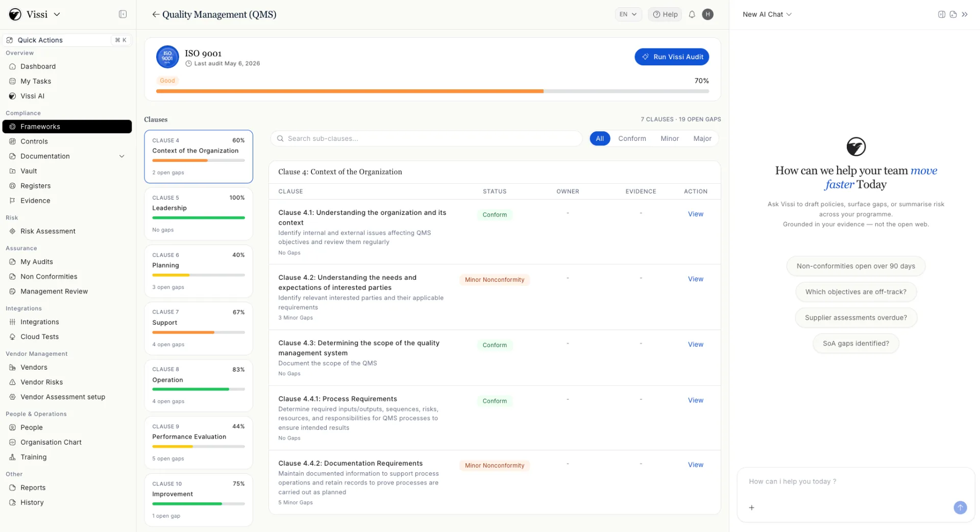The width and height of the screenshot is (980, 532).
Task: Click the Dashboard sidebar icon
Action: point(12,66)
